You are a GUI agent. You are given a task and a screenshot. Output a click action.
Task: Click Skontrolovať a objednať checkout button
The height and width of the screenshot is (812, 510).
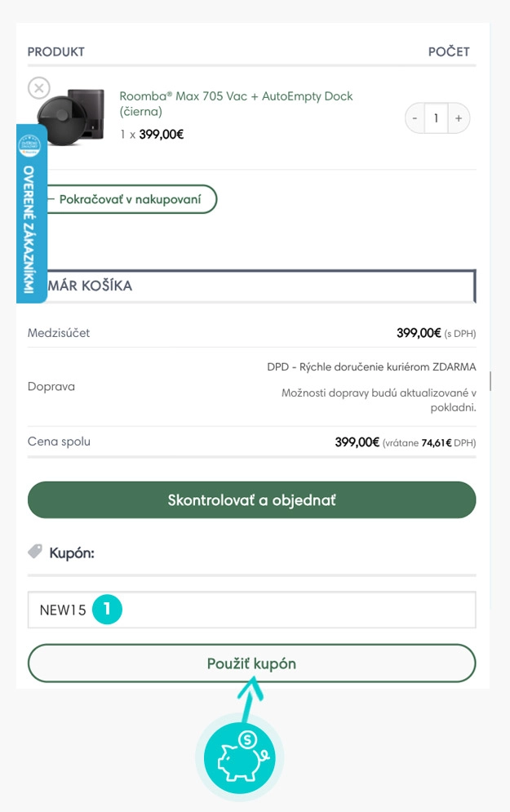[x=251, y=499]
